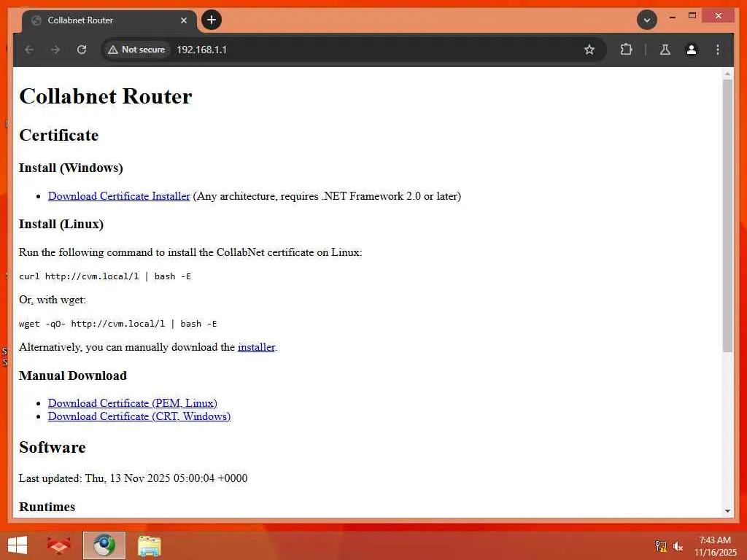
Task: Click the wget -qO- command text
Action: [x=118, y=324]
